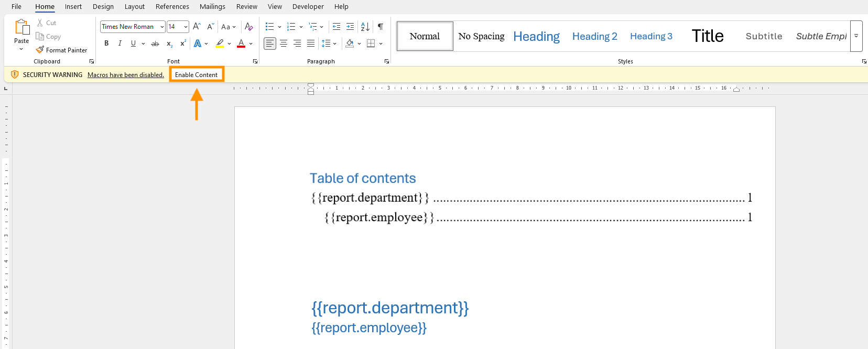868x349 pixels.
Task: Open Change Case Aa dropdown
Action: click(x=229, y=27)
